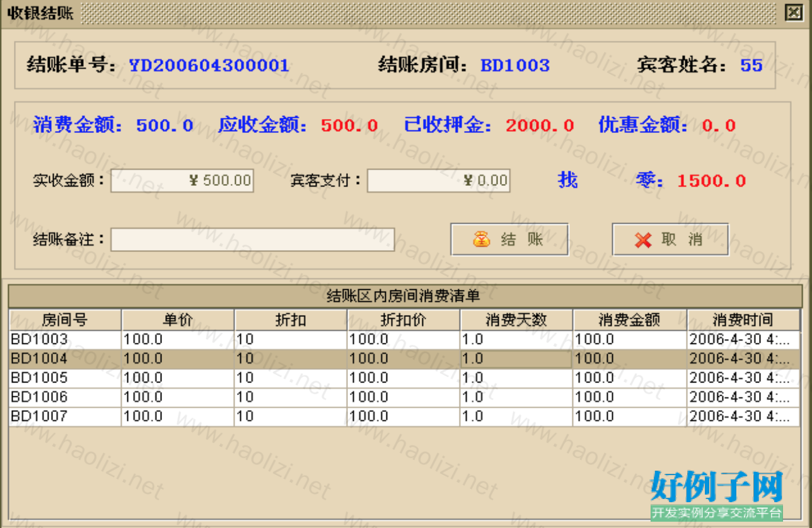The height and width of the screenshot is (528, 812).
Task: Click the 折扣 column header
Action: coord(290,320)
